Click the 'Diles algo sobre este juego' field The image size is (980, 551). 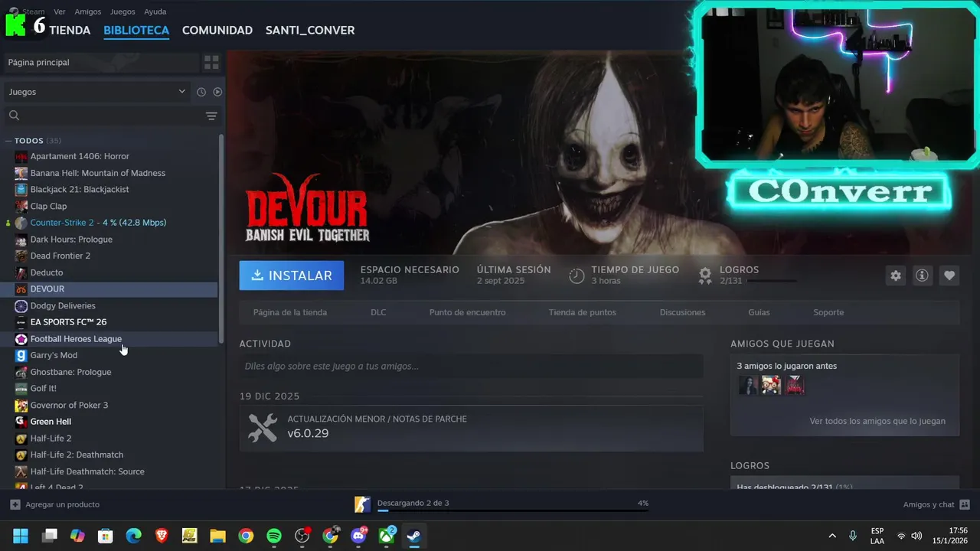471,366
